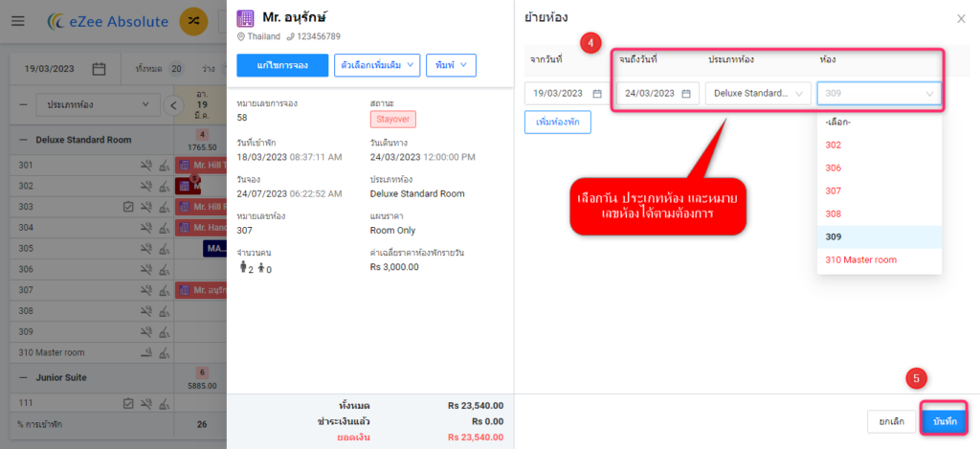Click the no-smoking icon on room 301
Image resolution: width=980 pixels, height=449 pixels.
coord(146,166)
